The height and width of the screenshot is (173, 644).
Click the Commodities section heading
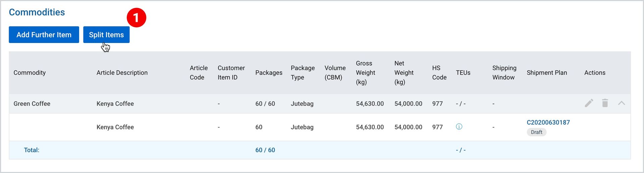click(37, 12)
